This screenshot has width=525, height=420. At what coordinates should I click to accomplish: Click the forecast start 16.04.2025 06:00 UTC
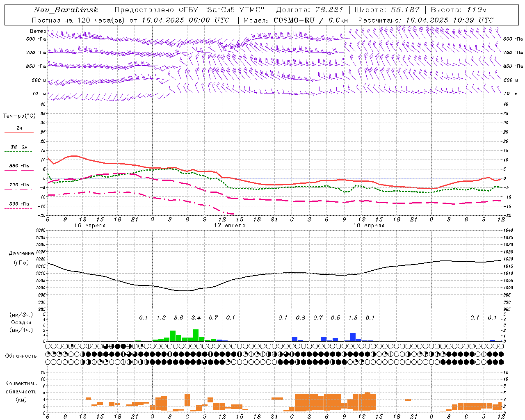pyautogui.click(x=185, y=20)
